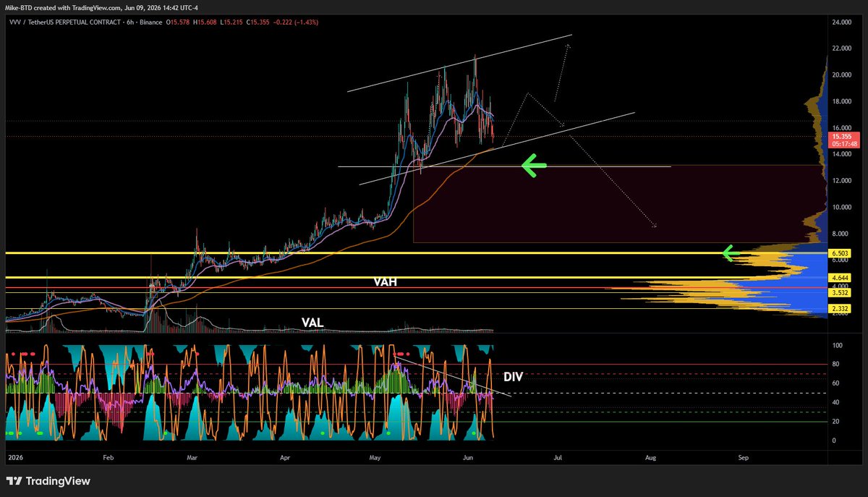This screenshot has width=868, height=497.
Task: Click the Sep label on time axis
Action: pos(742,458)
